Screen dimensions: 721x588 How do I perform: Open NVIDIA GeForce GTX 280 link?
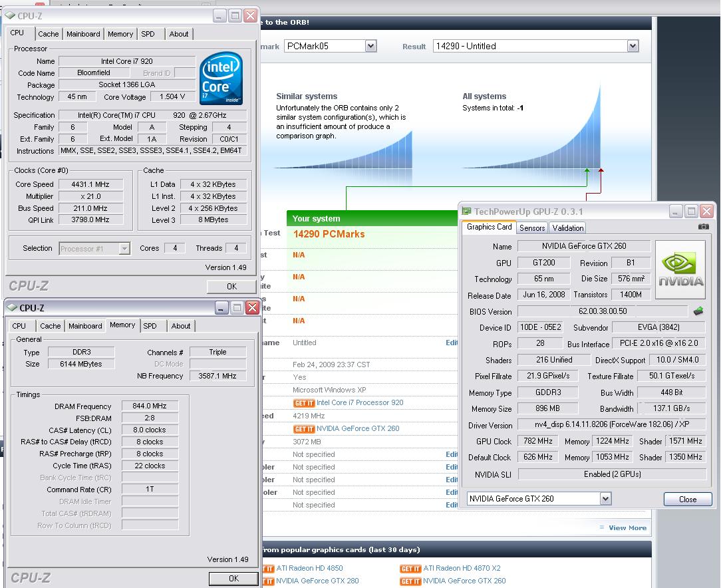317,581
